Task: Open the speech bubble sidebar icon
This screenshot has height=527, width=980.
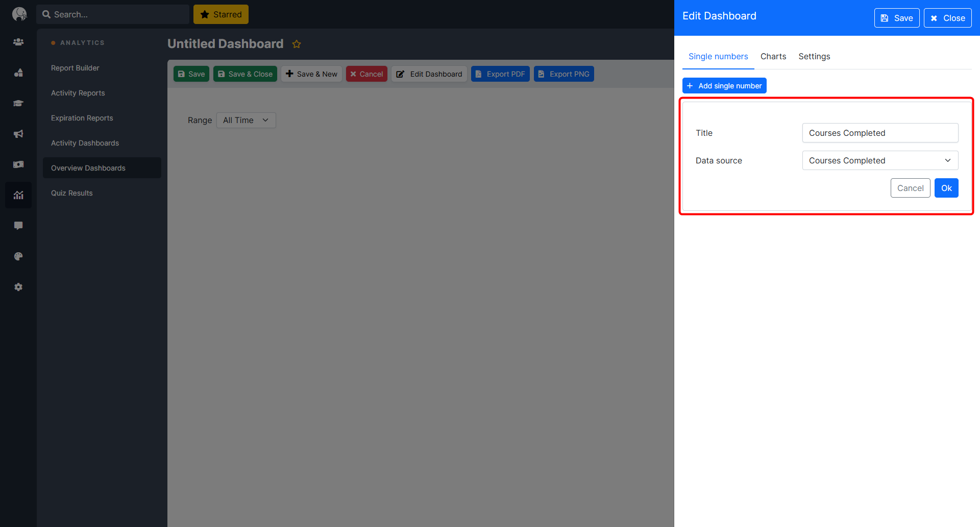Action: [18, 226]
